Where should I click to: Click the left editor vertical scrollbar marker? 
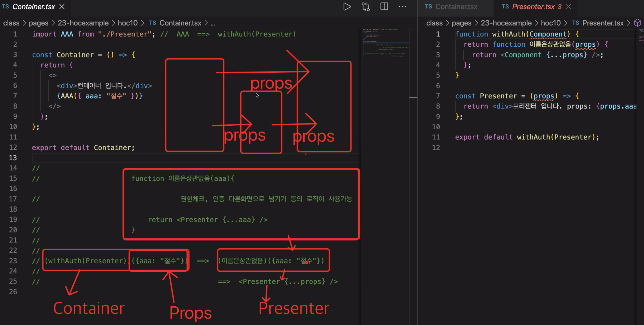pos(413,97)
